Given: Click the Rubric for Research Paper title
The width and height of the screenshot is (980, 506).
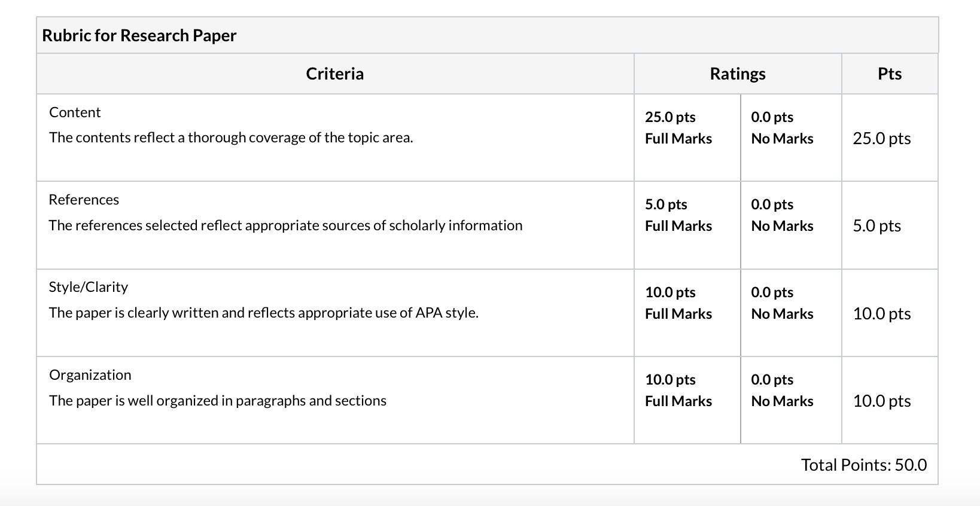Looking at the screenshot, I should (139, 35).
